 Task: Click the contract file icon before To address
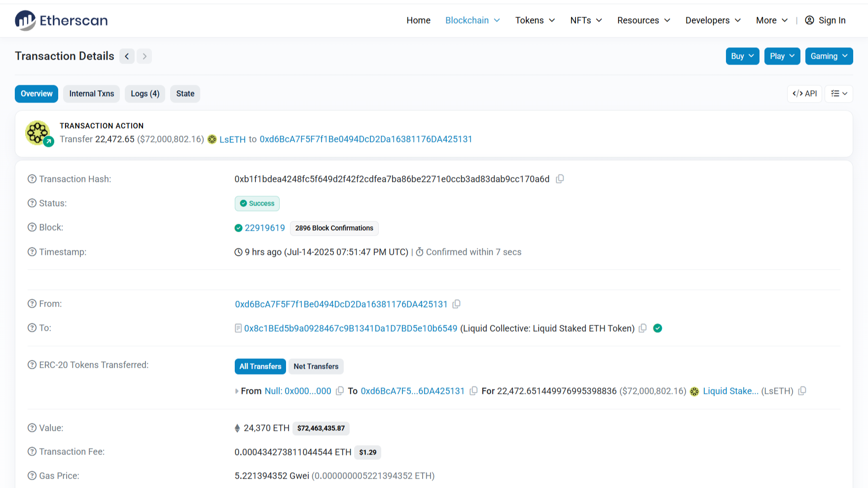click(238, 328)
